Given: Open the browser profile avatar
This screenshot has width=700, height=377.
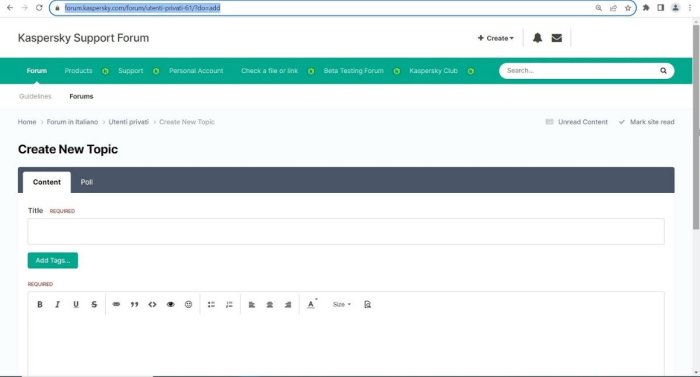Looking at the screenshot, I should pos(675,8).
